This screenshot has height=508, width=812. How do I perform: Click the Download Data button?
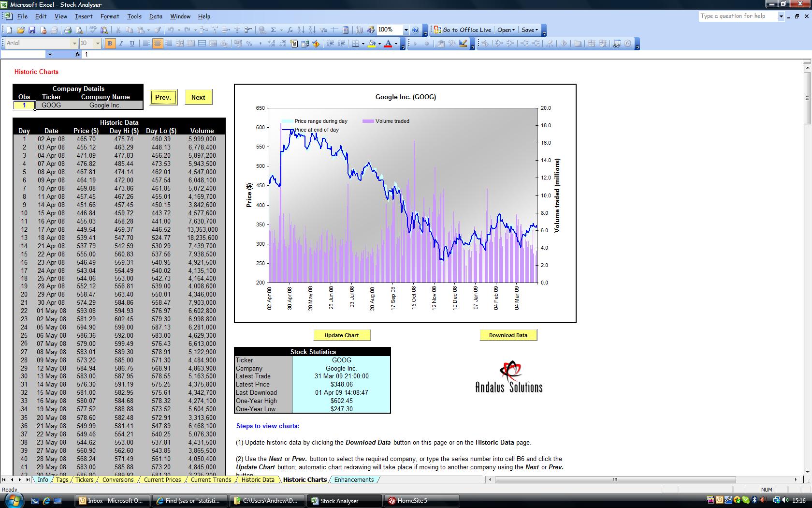pyautogui.click(x=508, y=335)
